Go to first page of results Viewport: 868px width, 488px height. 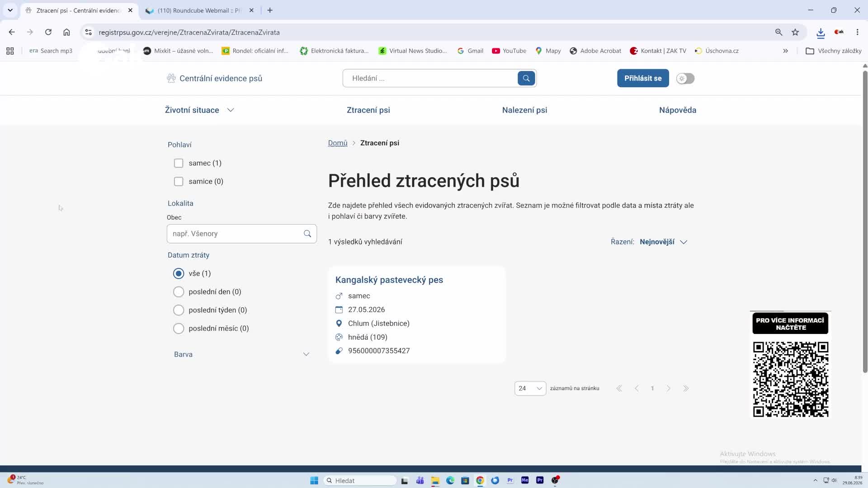pyautogui.click(x=619, y=389)
